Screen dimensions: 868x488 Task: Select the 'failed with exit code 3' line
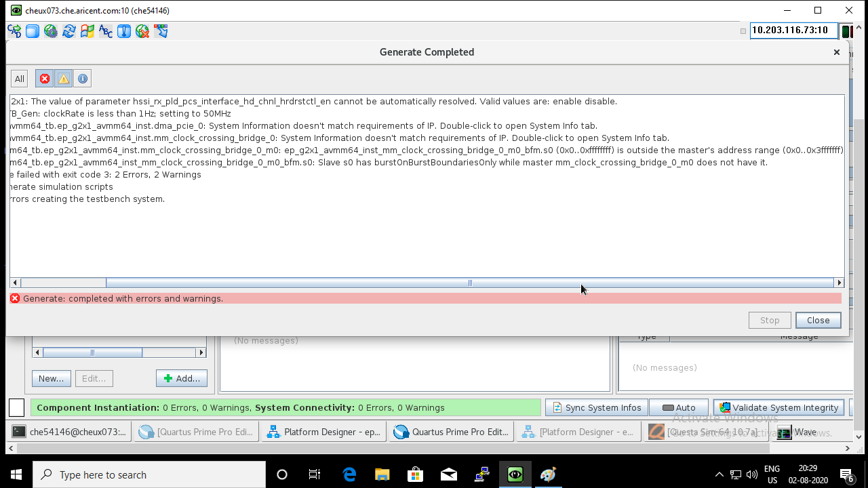click(105, 175)
